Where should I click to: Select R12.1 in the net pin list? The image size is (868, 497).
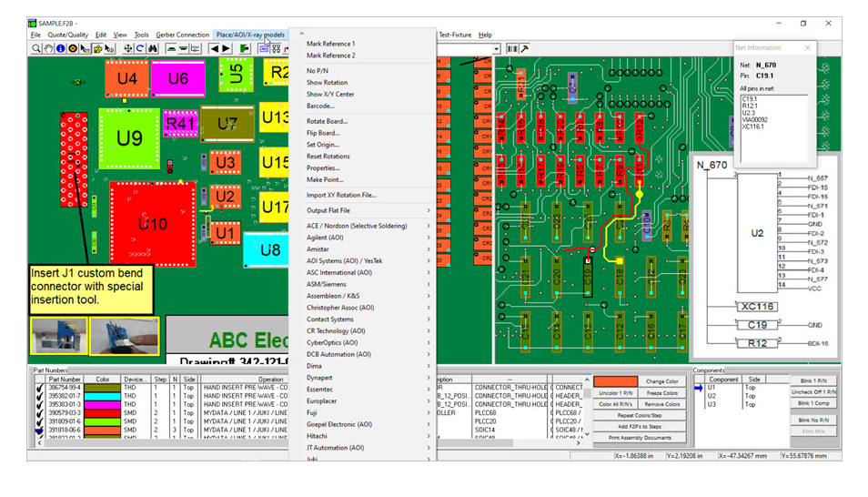[x=750, y=106]
